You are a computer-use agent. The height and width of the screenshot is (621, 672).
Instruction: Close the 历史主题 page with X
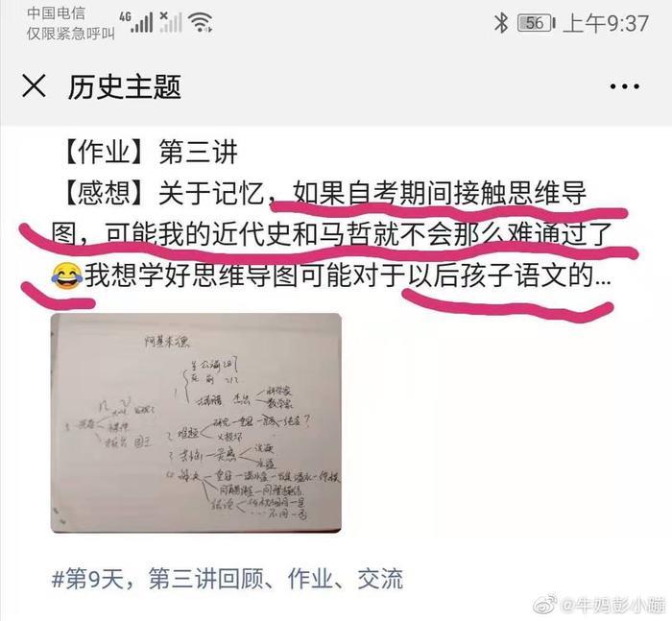click(x=34, y=85)
